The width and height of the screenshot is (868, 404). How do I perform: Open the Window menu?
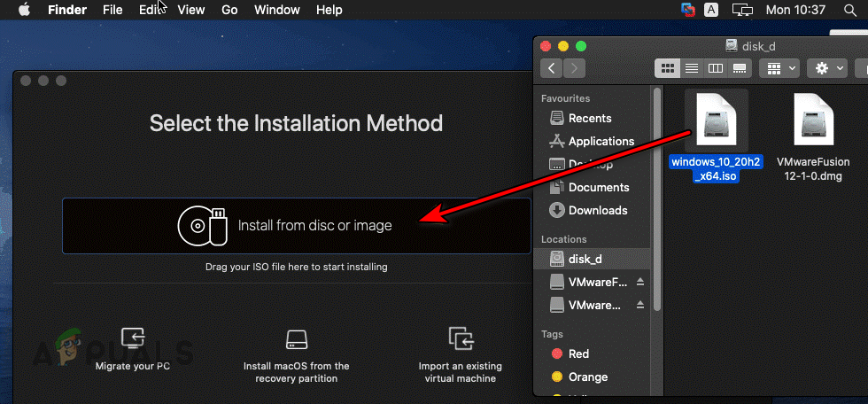(x=276, y=10)
